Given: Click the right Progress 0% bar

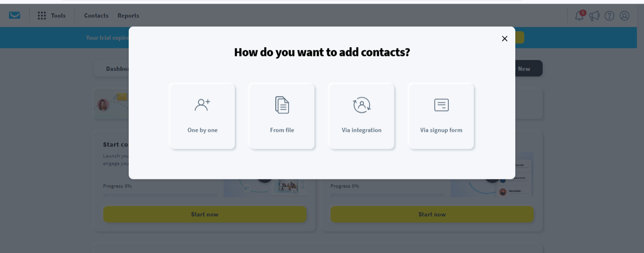Looking at the screenshot, I should [388, 195].
